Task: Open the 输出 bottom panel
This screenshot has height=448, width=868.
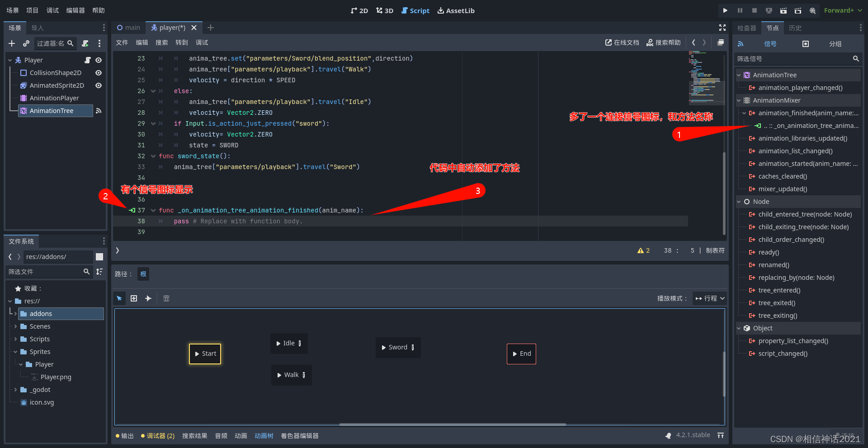Action: pos(125,436)
